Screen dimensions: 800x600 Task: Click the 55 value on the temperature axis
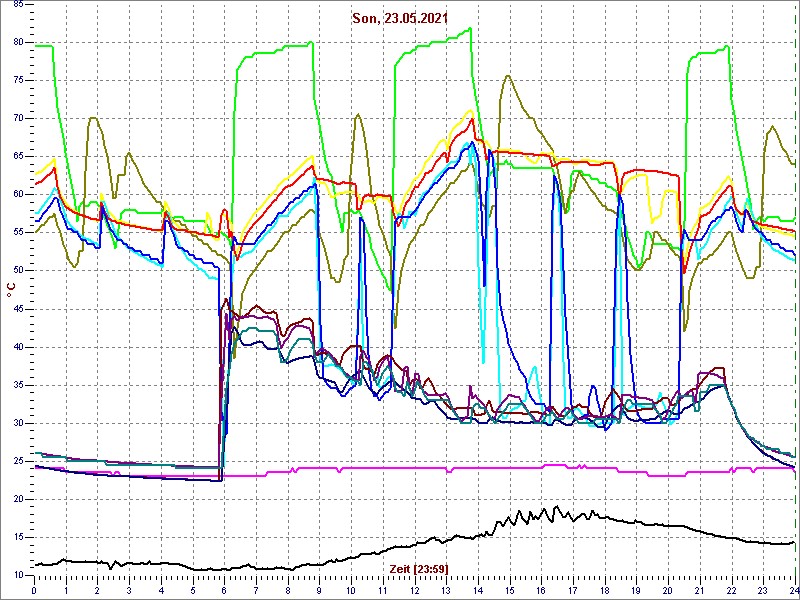[17, 233]
